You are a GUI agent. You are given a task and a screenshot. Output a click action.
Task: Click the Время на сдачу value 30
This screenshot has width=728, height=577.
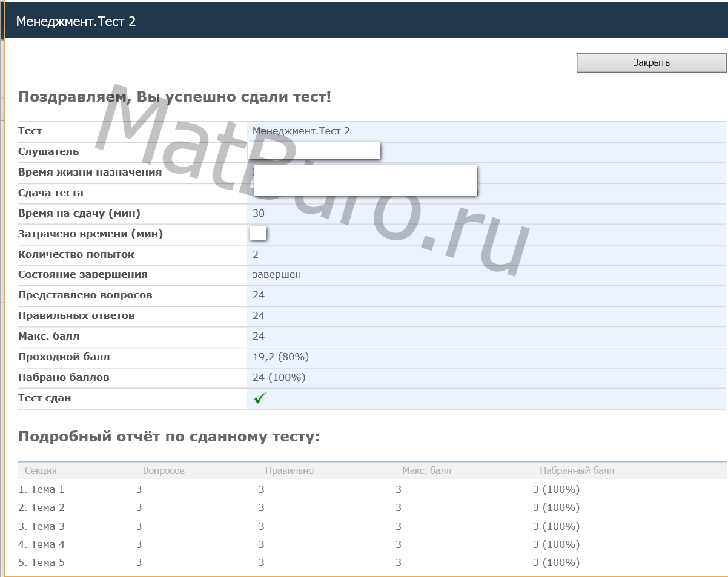click(259, 213)
